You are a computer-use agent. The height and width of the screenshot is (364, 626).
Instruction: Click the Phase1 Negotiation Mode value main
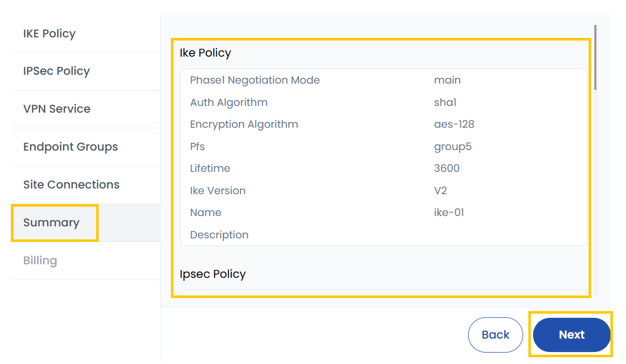(x=447, y=80)
